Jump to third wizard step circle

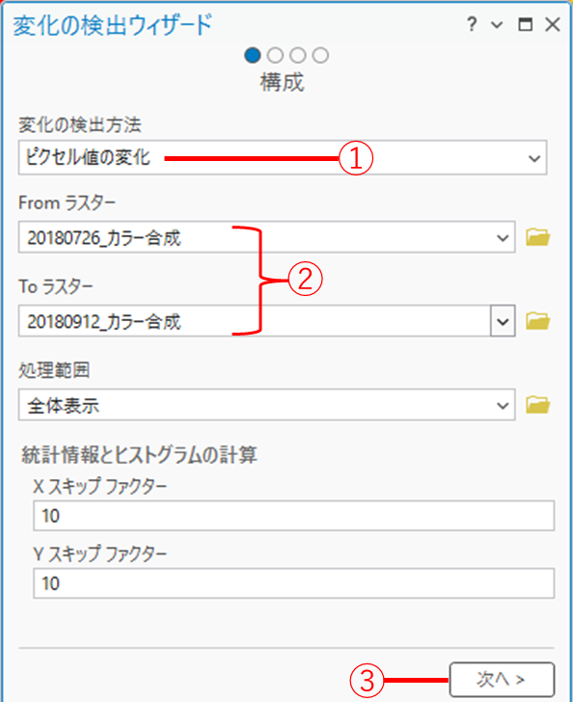298,55
